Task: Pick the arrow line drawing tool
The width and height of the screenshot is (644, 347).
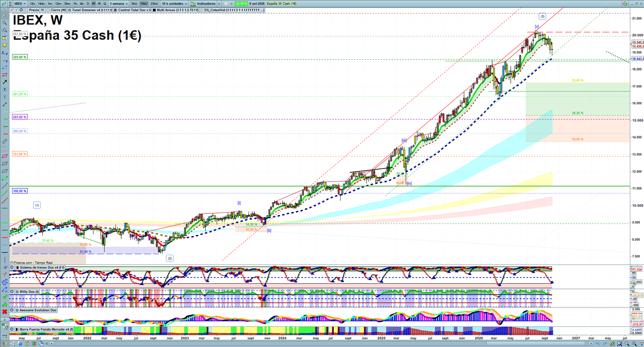Action: click(x=4, y=82)
